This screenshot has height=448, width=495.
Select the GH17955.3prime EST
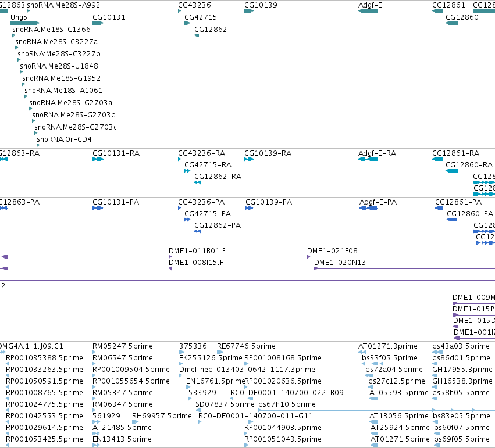(x=435, y=375)
